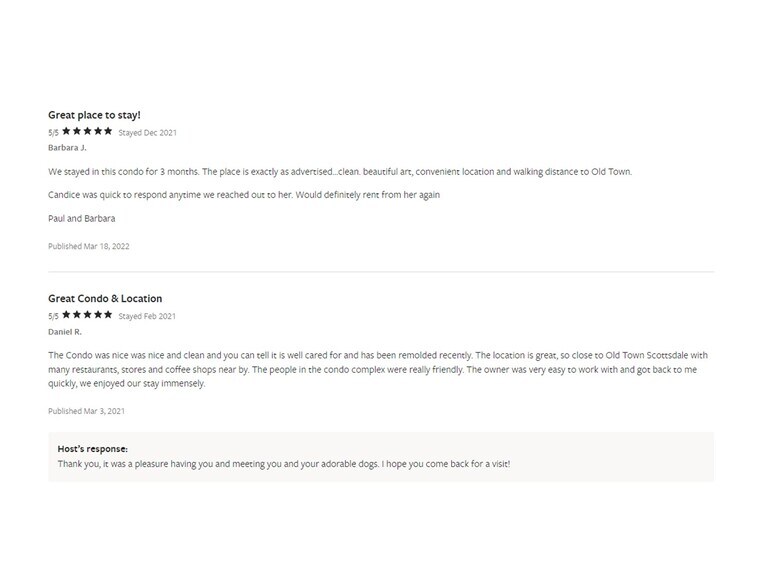Image resolution: width=761 pixels, height=588 pixels.
Task: Select reviewer name Daniel R.
Action: [65, 331]
